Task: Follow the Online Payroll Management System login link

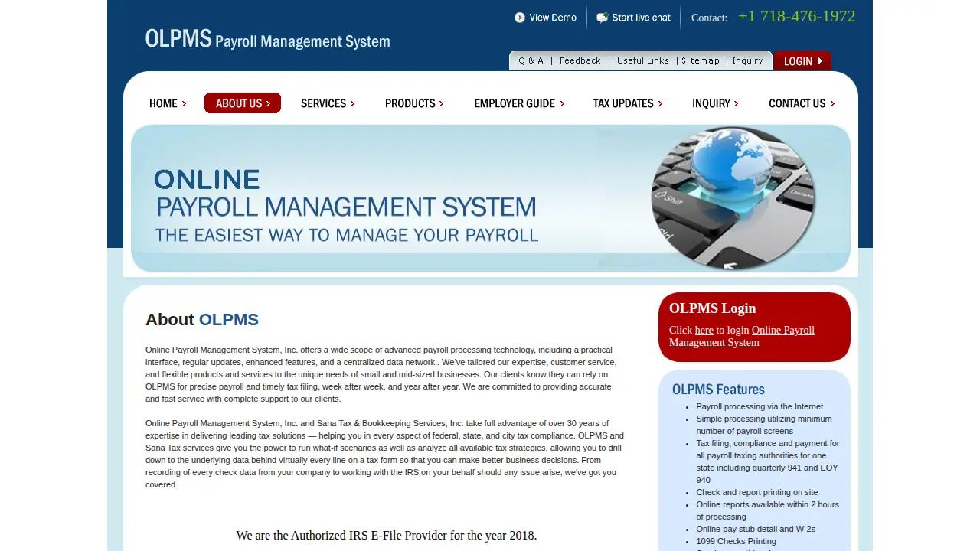Action: coord(741,336)
